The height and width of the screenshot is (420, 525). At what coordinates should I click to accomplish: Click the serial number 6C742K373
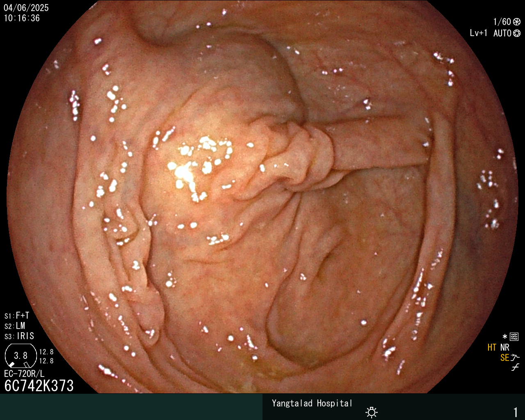coord(39,386)
